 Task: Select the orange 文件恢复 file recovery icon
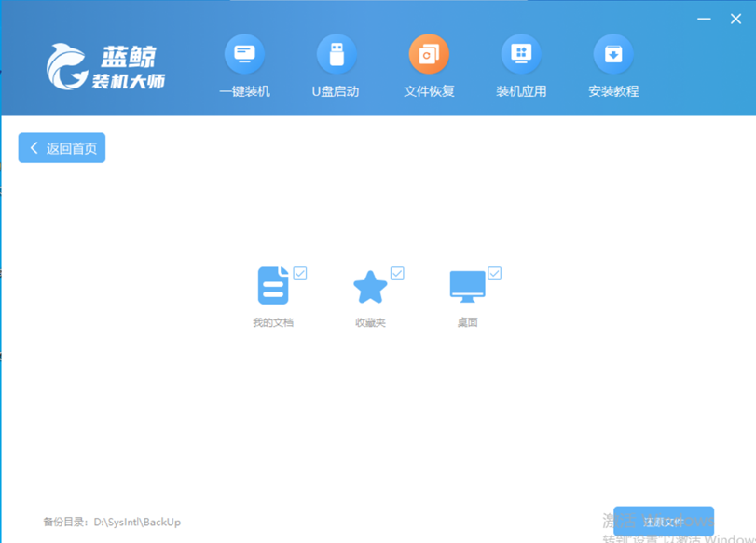[x=429, y=55]
